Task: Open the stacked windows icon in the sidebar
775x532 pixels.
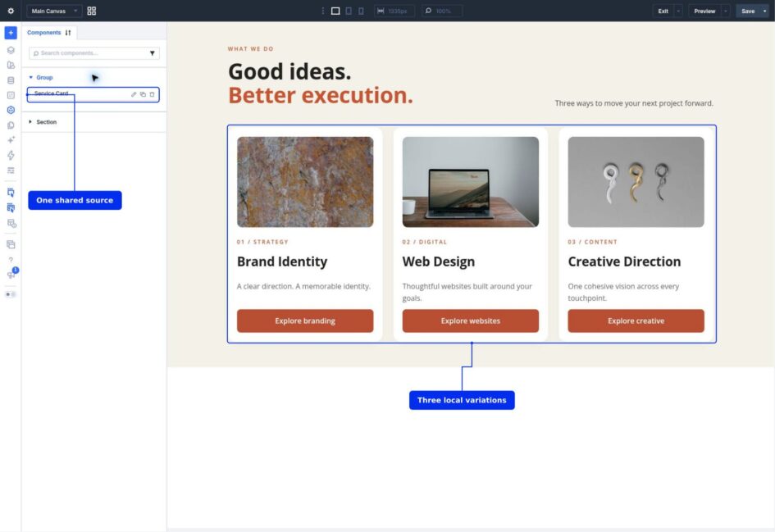Action: (x=11, y=244)
